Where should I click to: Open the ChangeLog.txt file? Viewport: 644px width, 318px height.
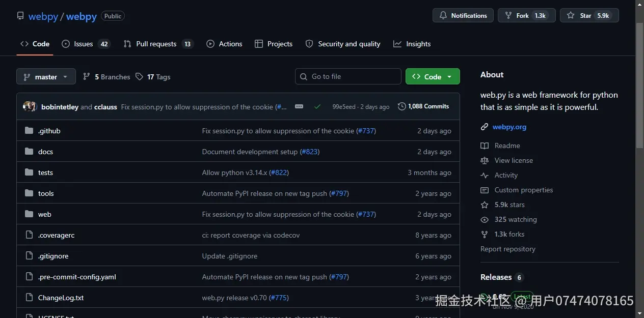pyautogui.click(x=61, y=298)
